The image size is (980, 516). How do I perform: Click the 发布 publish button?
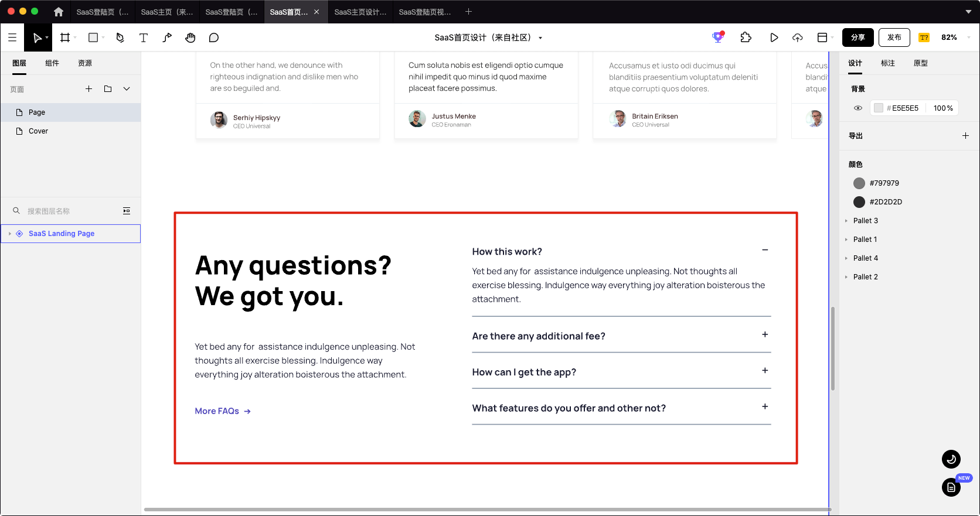pos(894,37)
